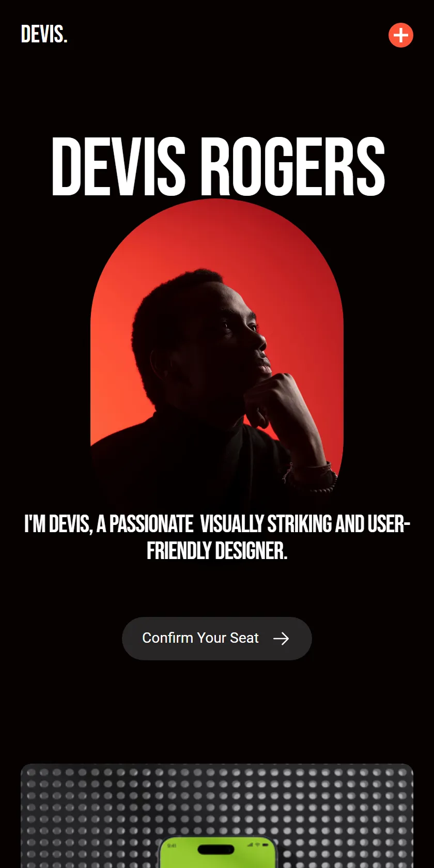Click the right arrow icon in the button
The image size is (434, 868).
(281, 639)
